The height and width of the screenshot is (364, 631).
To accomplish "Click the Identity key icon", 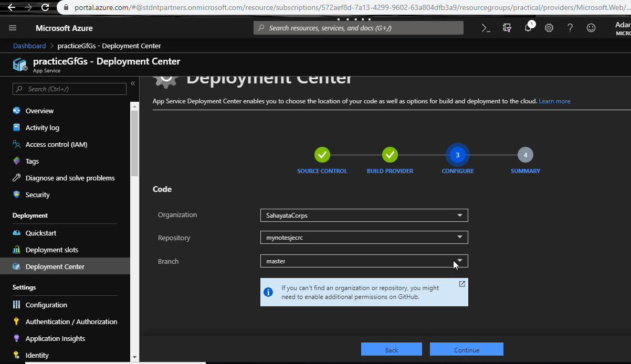I will tap(16, 355).
